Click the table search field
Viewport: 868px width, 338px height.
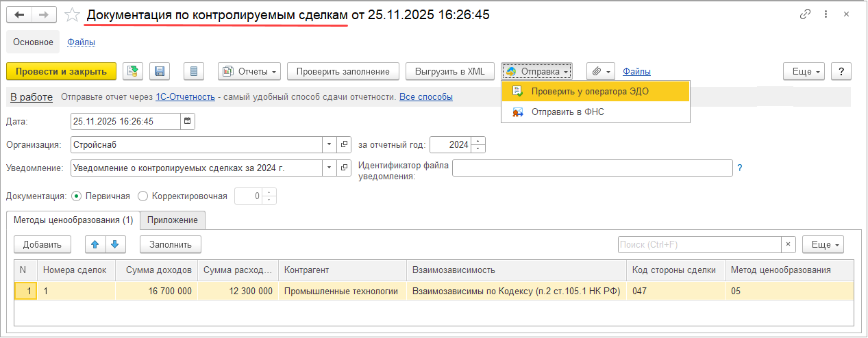pos(699,244)
